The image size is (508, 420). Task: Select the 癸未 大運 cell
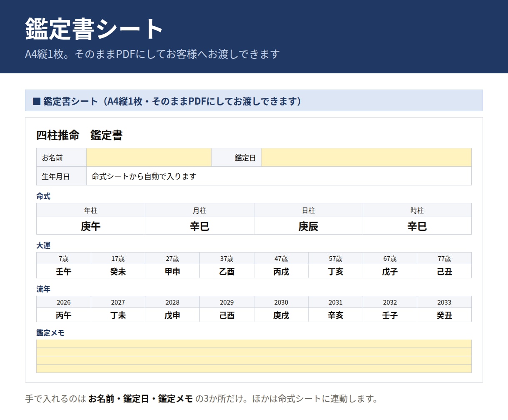[x=118, y=271]
